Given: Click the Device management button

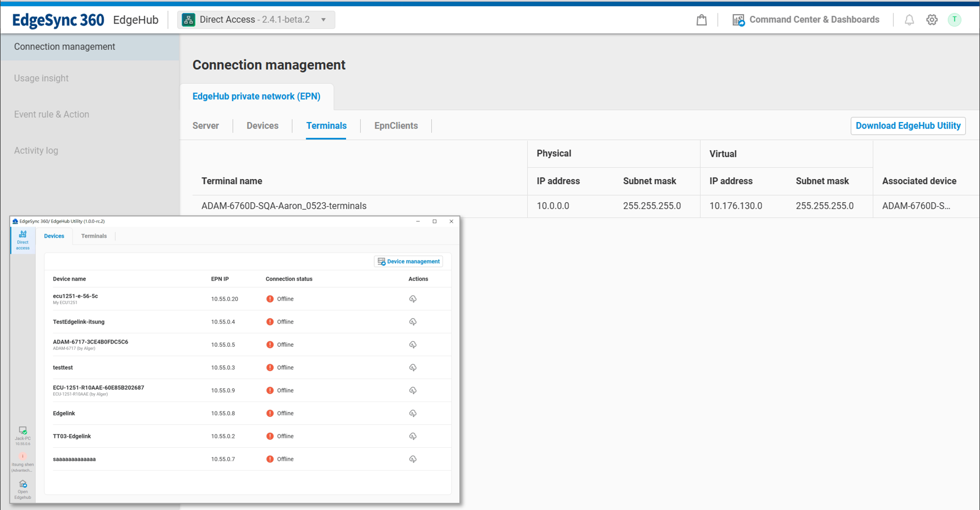Looking at the screenshot, I should pyautogui.click(x=408, y=261).
